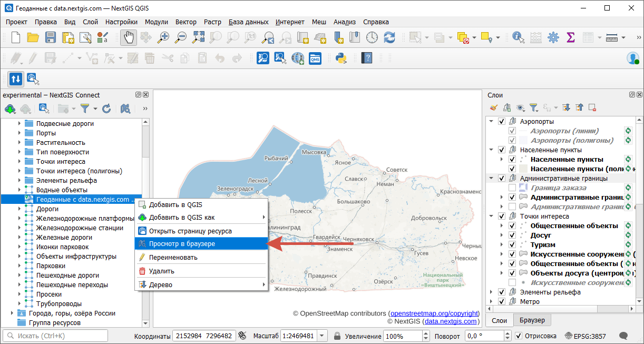Image resolution: width=644 pixels, height=344 pixels.
Task: Open the help book icon
Action: [x=366, y=58]
